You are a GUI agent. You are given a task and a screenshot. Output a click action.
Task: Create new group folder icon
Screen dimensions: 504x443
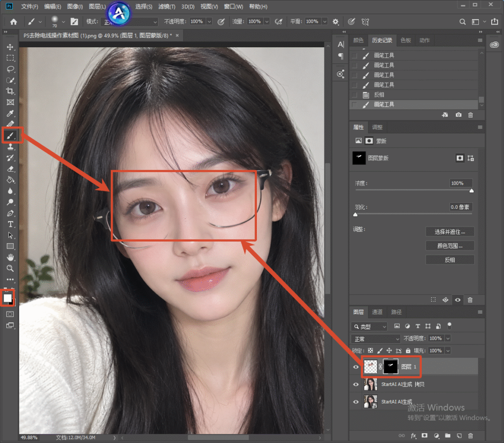448,436
